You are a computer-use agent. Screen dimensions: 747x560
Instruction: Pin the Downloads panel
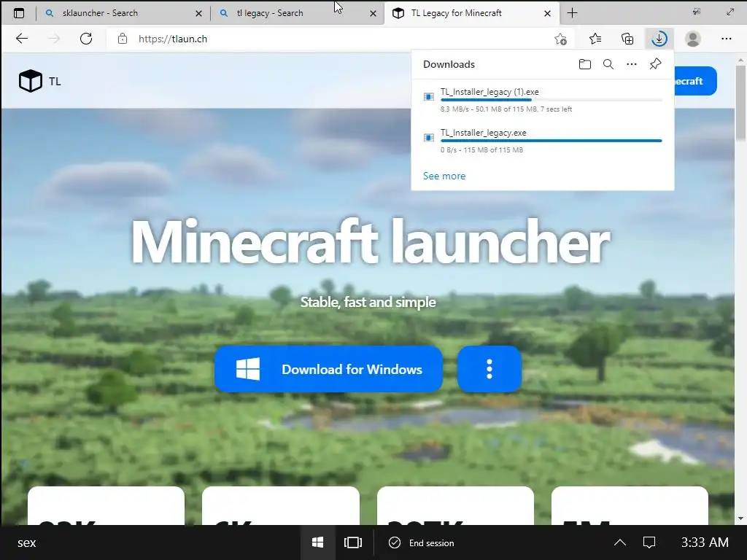click(x=655, y=64)
